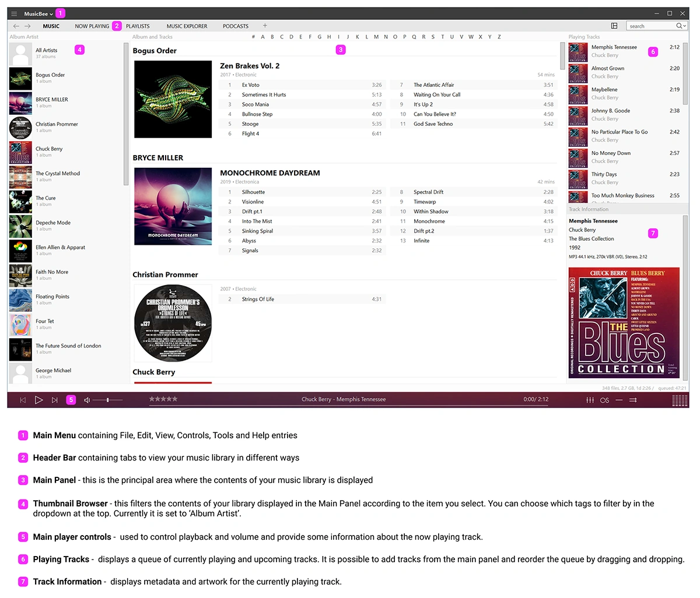Skip to the previous track
This screenshot has width=700, height=598.
23,400
